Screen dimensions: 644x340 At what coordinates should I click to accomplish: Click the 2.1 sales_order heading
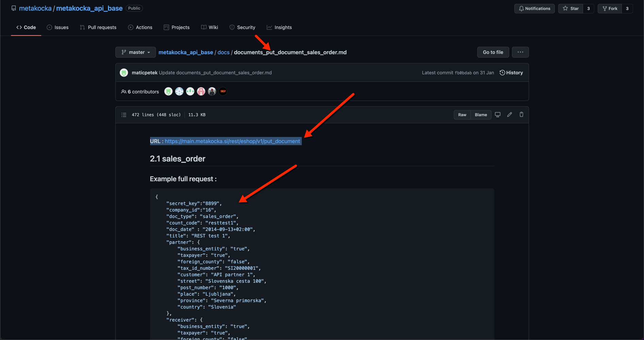pos(178,159)
